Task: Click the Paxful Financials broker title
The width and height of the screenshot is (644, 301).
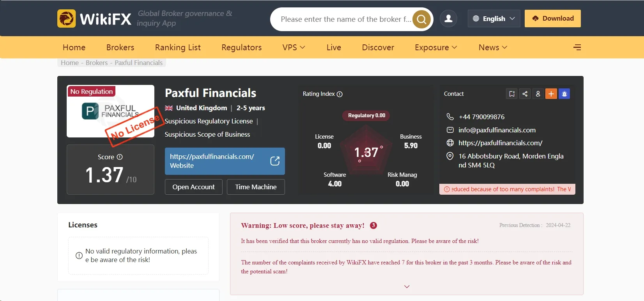Action: click(x=211, y=93)
